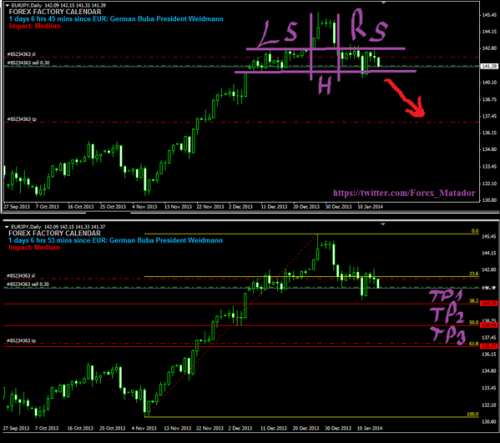Select the purple RS annotation
Screen dimensions: 500x443
[x=369, y=26]
